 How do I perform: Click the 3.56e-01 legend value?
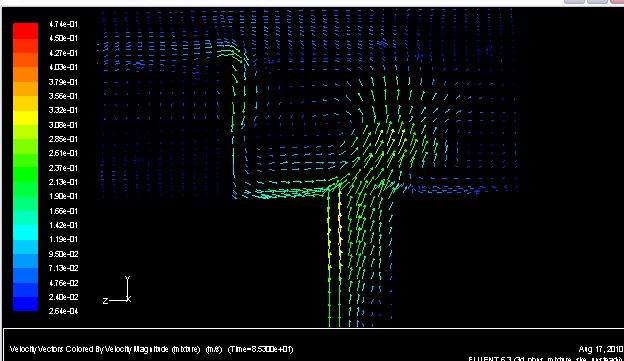tap(63, 96)
